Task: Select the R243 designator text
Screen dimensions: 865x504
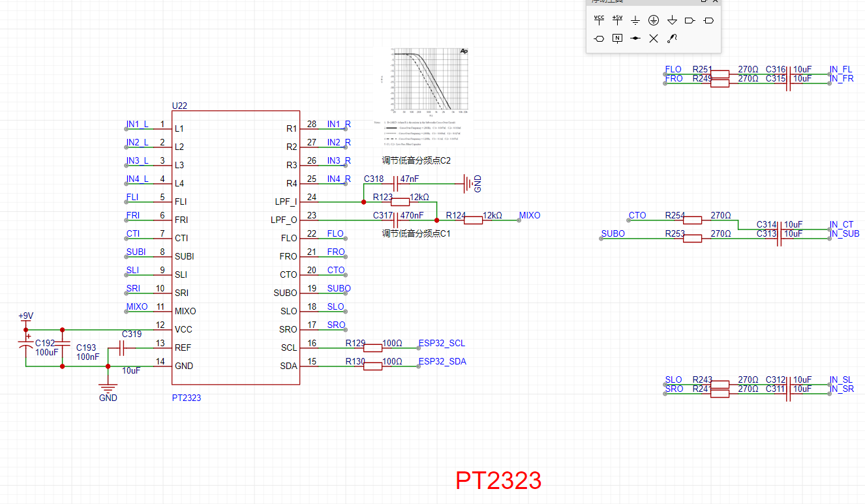Action: click(x=703, y=379)
